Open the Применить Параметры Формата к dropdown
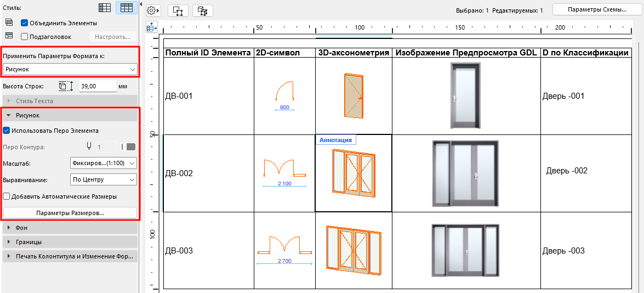 pos(70,70)
